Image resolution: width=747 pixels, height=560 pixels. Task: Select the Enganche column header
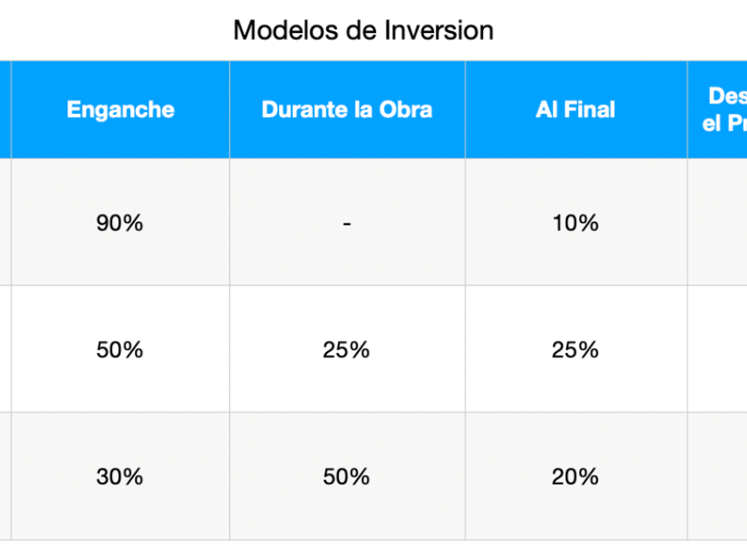click(120, 109)
